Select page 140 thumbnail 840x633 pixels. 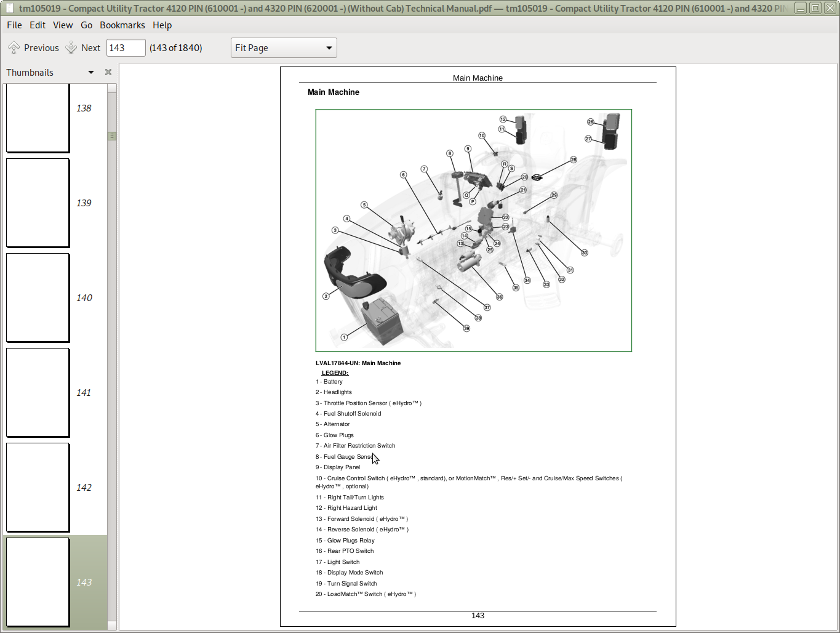click(38, 297)
